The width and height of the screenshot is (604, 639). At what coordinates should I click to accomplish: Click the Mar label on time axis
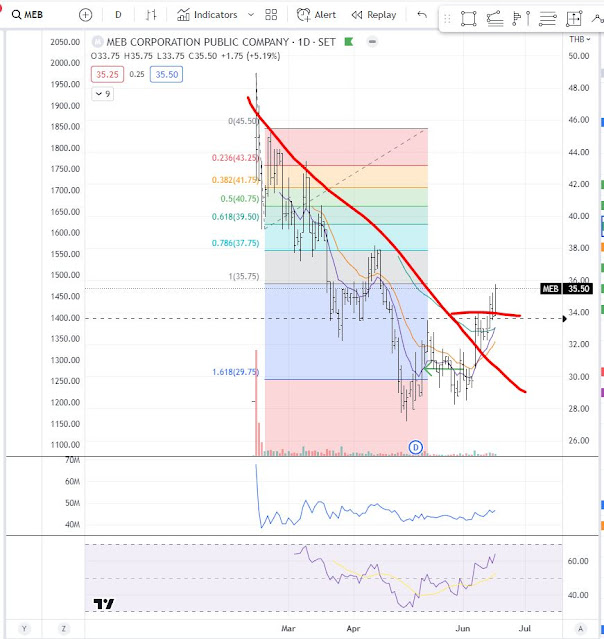click(x=288, y=628)
